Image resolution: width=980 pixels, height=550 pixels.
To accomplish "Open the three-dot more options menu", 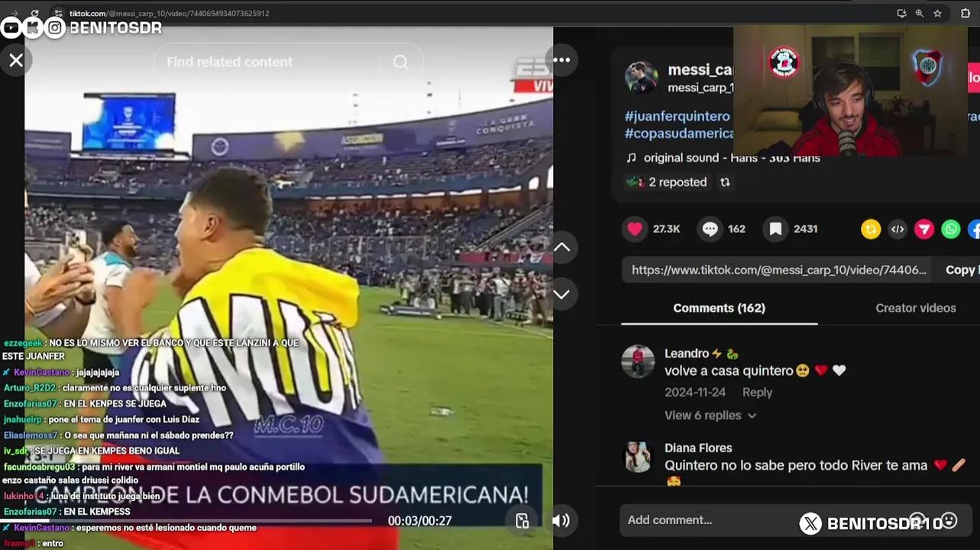I will [x=561, y=60].
